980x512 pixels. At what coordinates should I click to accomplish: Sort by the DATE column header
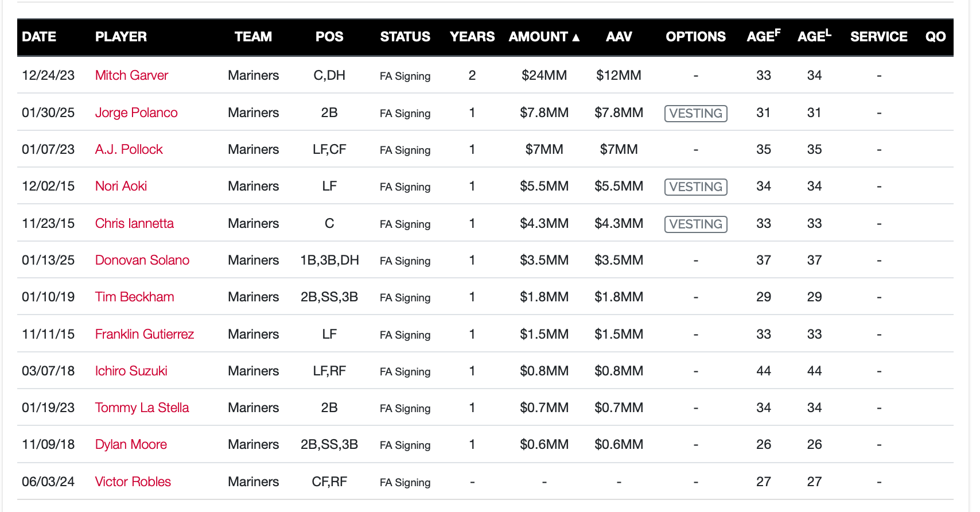coord(39,37)
